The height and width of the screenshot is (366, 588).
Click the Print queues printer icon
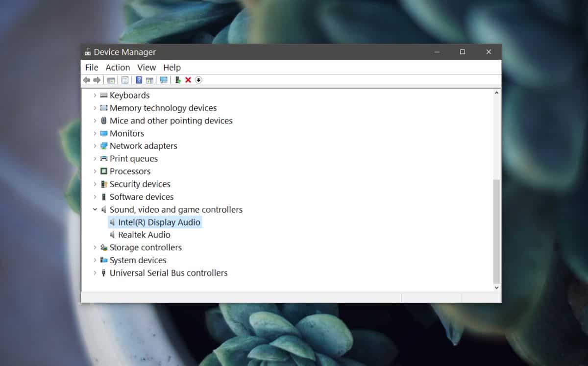pyautogui.click(x=104, y=159)
